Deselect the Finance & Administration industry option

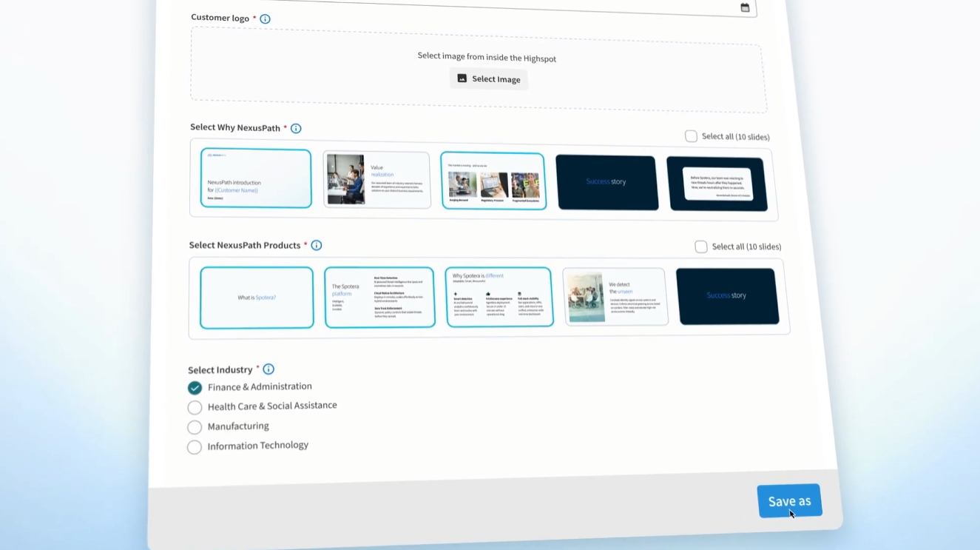click(x=195, y=388)
